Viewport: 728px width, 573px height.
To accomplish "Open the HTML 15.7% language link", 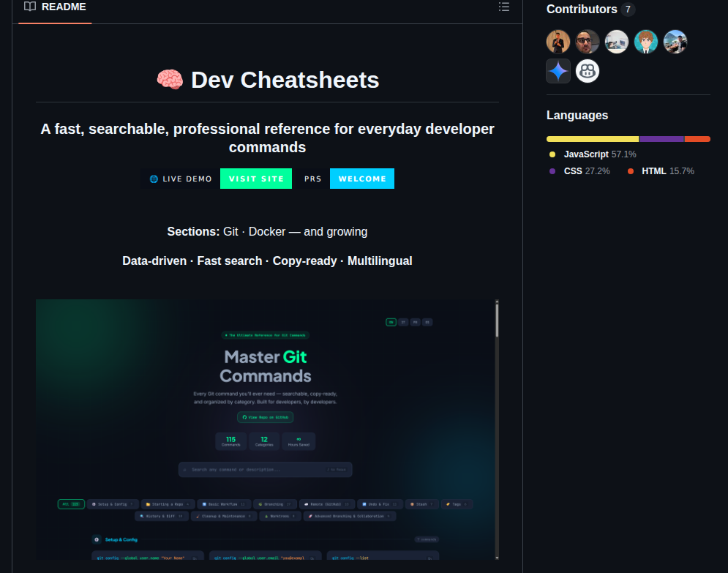I will pyautogui.click(x=661, y=171).
